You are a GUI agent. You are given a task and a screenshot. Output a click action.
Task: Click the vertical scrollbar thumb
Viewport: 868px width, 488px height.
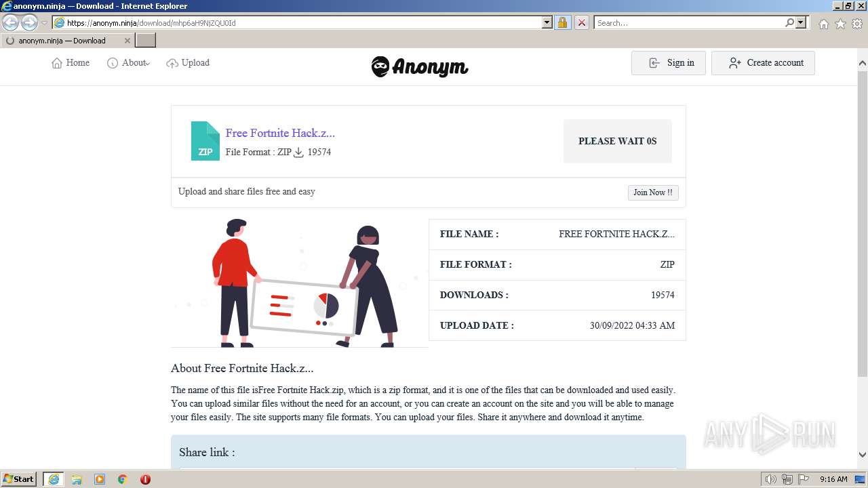coord(863,224)
